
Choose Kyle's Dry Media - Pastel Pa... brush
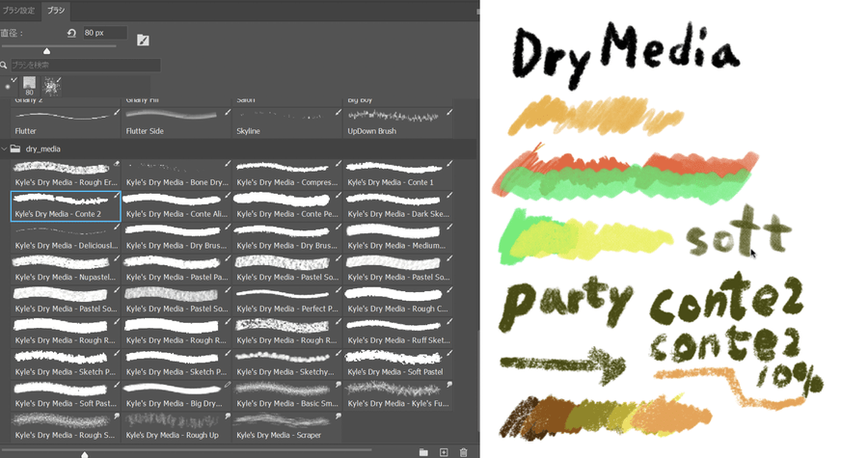click(x=176, y=269)
